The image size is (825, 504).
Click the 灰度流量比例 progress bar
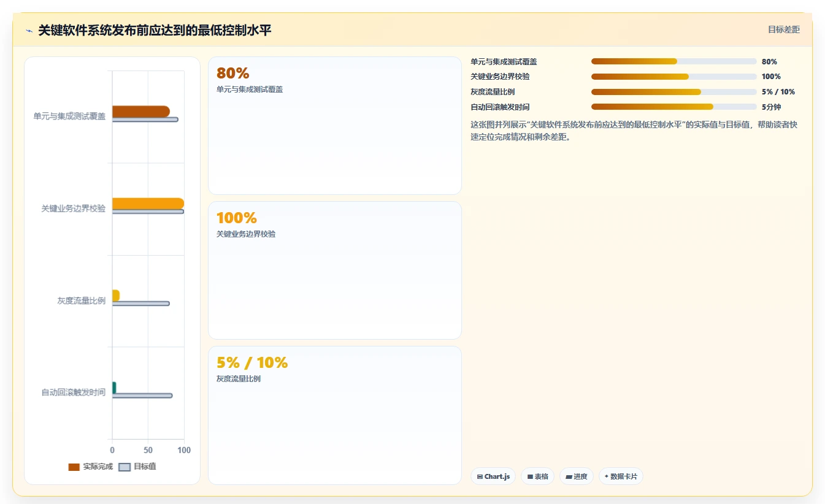(673, 92)
